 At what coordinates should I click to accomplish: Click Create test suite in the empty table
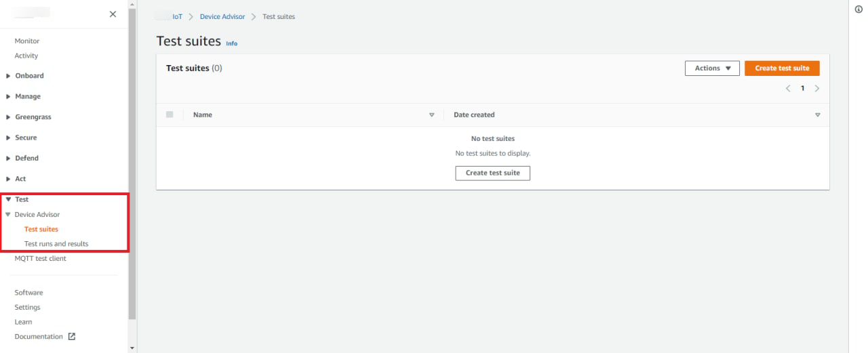click(x=492, y=173)
